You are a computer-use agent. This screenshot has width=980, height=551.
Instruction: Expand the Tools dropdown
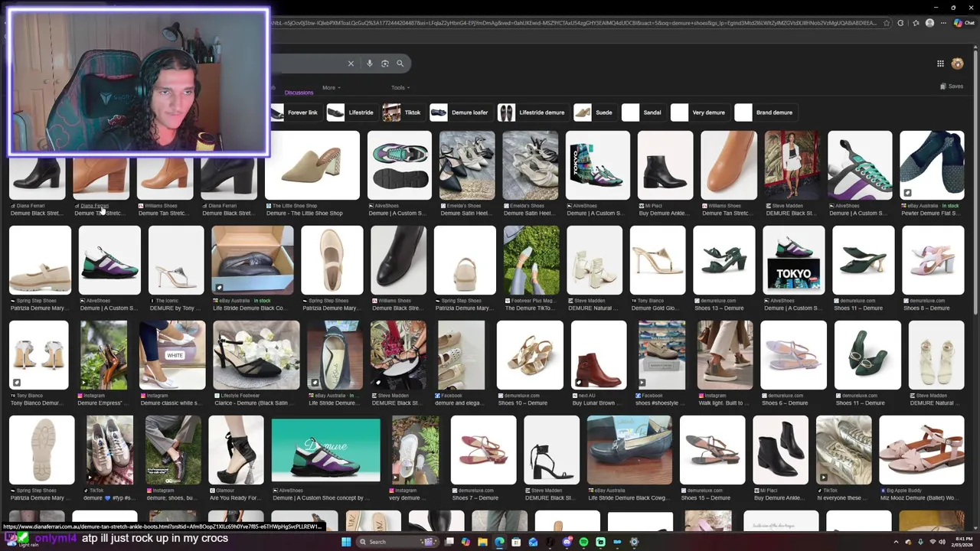pos(400,87)
